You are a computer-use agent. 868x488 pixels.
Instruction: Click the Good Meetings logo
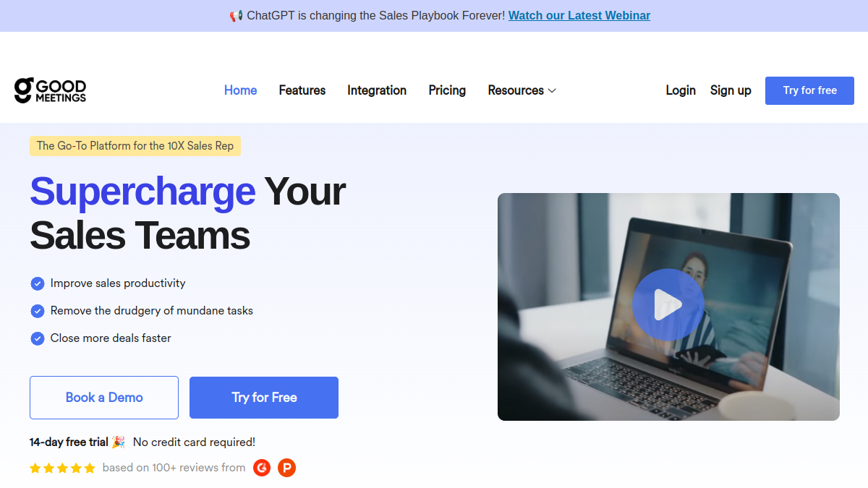click(x=50, y=90)
